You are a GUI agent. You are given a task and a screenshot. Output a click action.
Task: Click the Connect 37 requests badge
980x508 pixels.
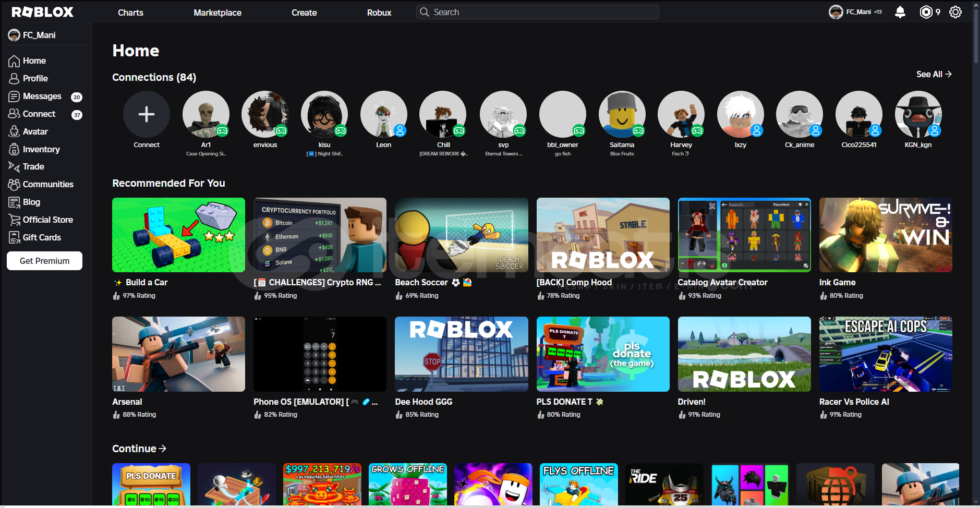point(77,115)
